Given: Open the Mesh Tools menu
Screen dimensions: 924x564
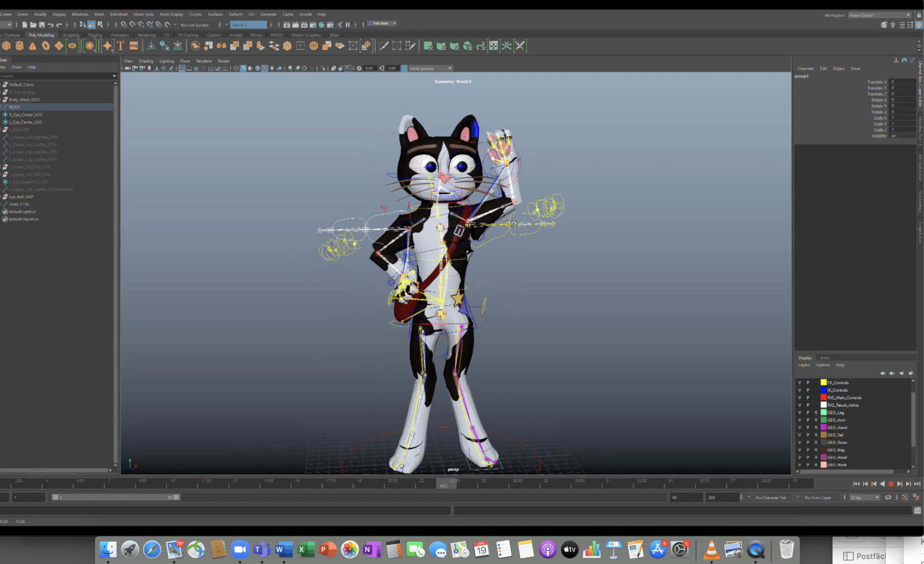Looking at the screenshot, I should click(144, 14).
